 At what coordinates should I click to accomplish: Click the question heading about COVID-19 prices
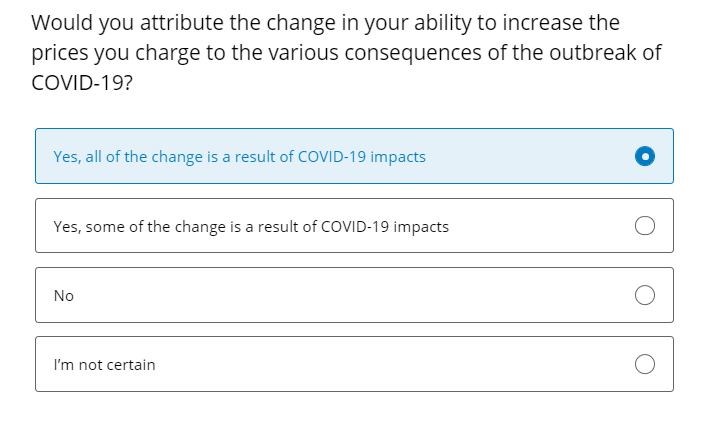(346, 53)
